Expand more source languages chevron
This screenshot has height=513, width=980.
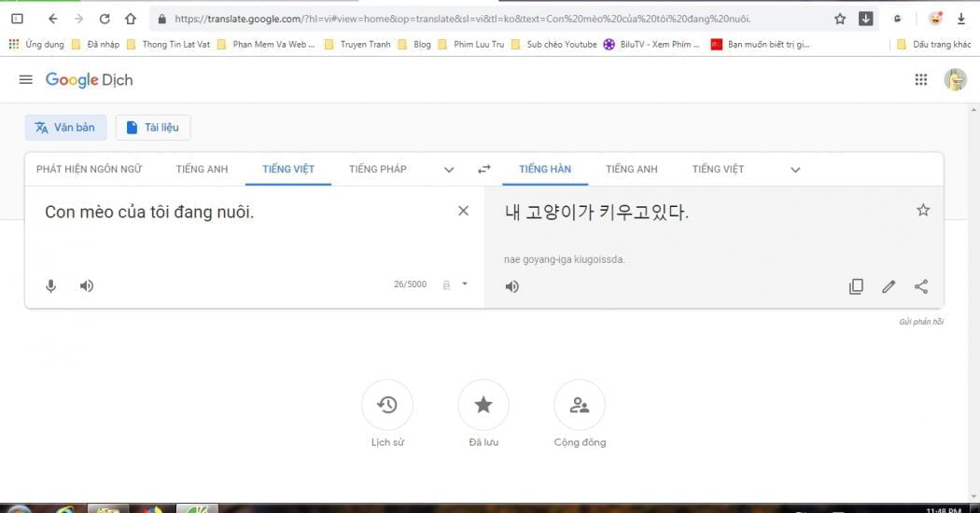449,170
